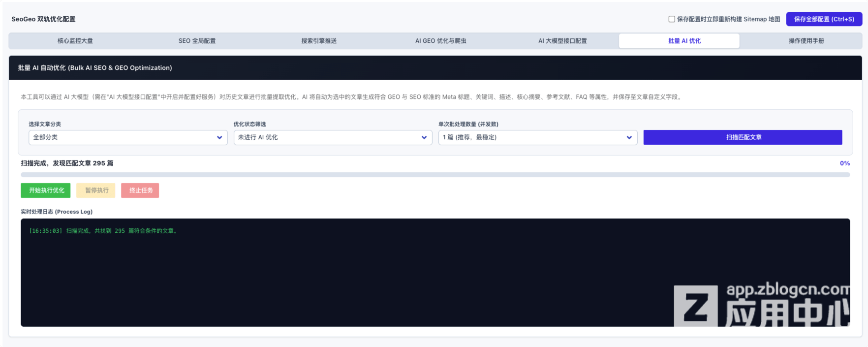Enable rebuild Sitemap on save checkbox
Image resolution: width=868 pixels, height=347 pixels.
point(672,19)
